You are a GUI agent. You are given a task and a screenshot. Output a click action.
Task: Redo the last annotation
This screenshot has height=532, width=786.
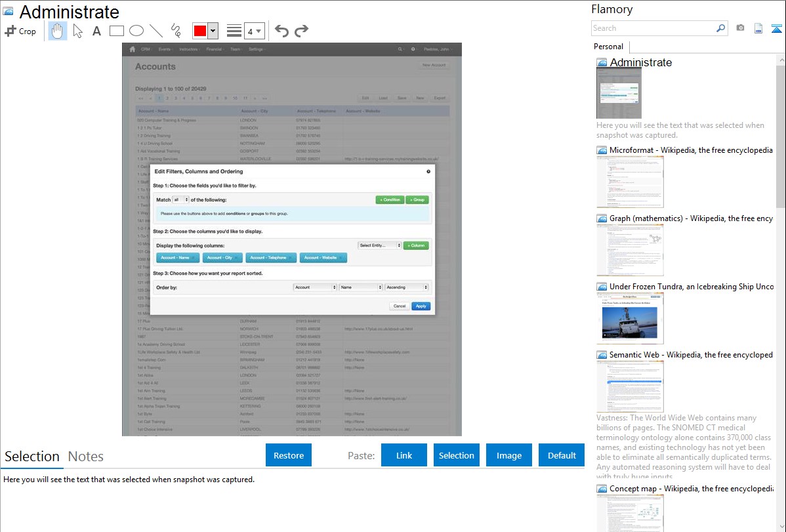pyautogui.click(x=301, y=31)
